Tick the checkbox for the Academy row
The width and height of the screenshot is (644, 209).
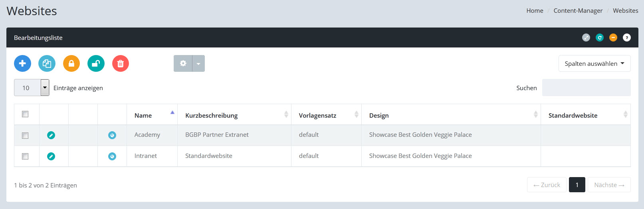coord(25,136)
